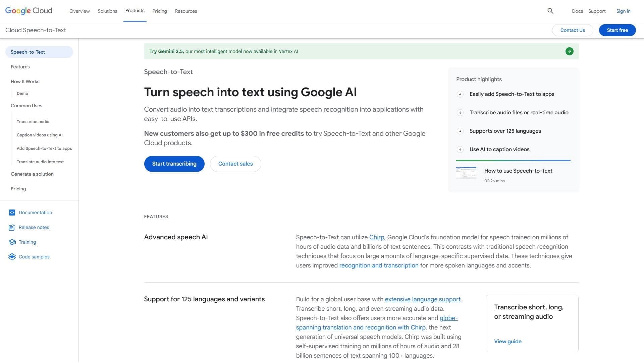Open the Support header link
The image size is (644, 362).
point(597,11)
